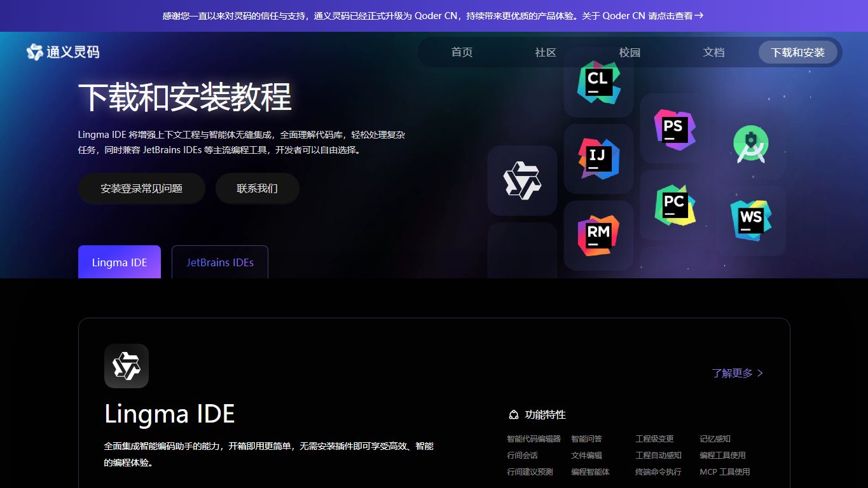Click the Lingma IDE card logo icon
868x488 pixels.
[127, 366]
